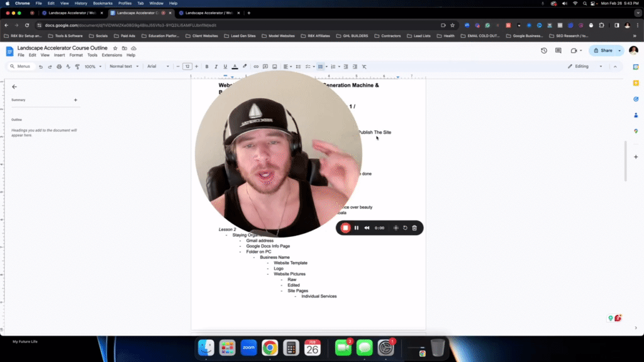This screenshot has height=362, width=644.
Task: Toggle underline formatting
Action: [225, 66]
